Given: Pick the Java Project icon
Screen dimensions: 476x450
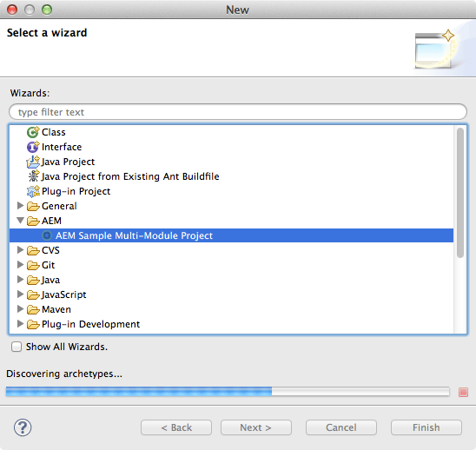Looking at the screenshot, I should point(33,162).
